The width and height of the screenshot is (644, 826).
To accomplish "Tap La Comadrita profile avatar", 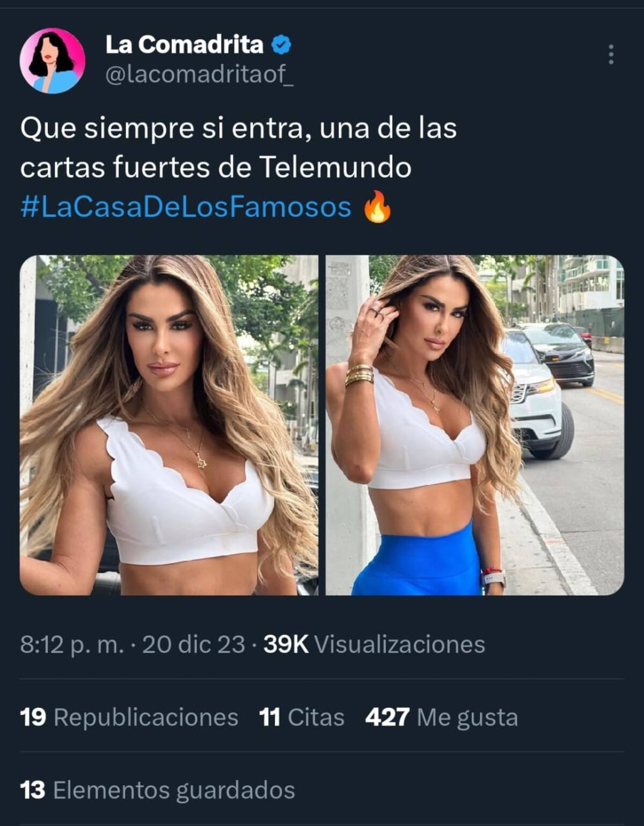I will tap(53, 61).
